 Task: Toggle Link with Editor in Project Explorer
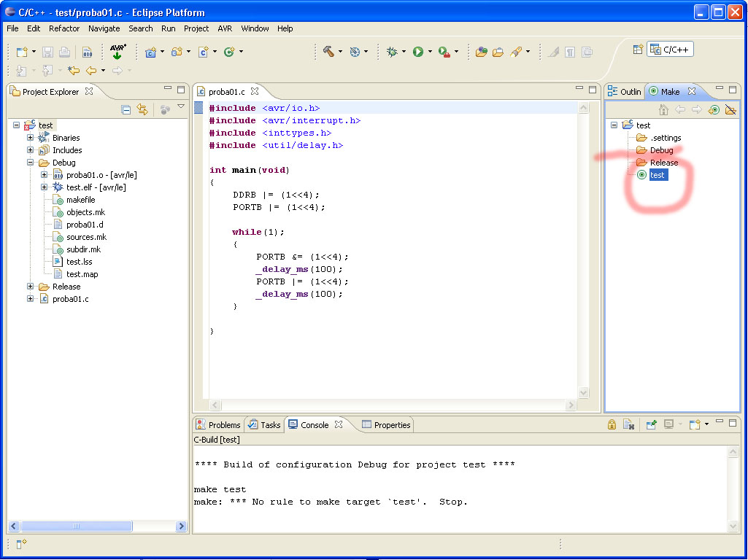coord(142,110)
